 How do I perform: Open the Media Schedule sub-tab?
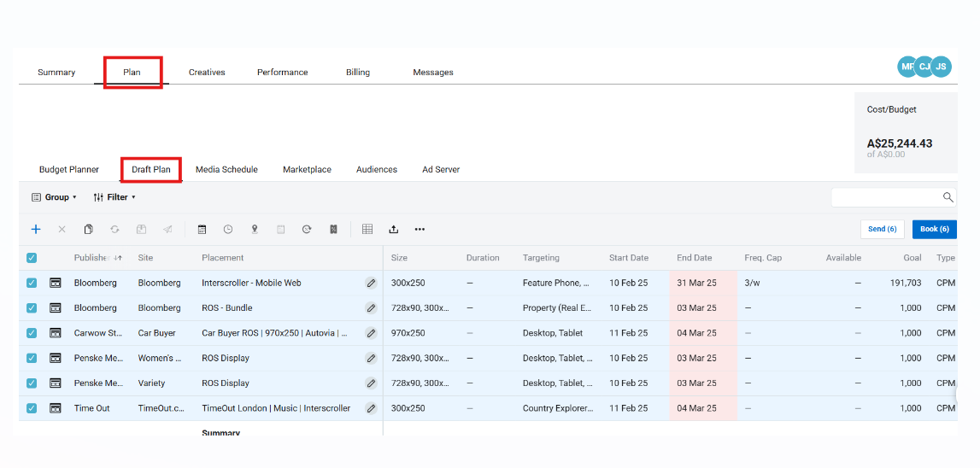[x=226, y=170]
